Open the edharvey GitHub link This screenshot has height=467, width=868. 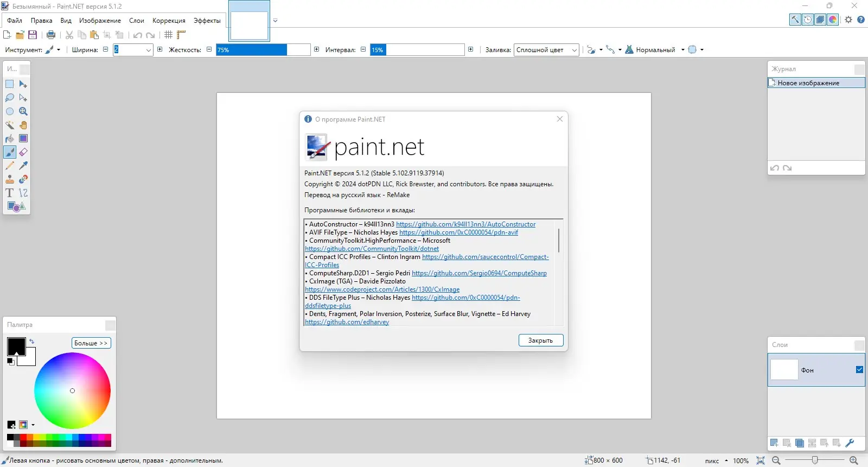(x=347, y=322)
